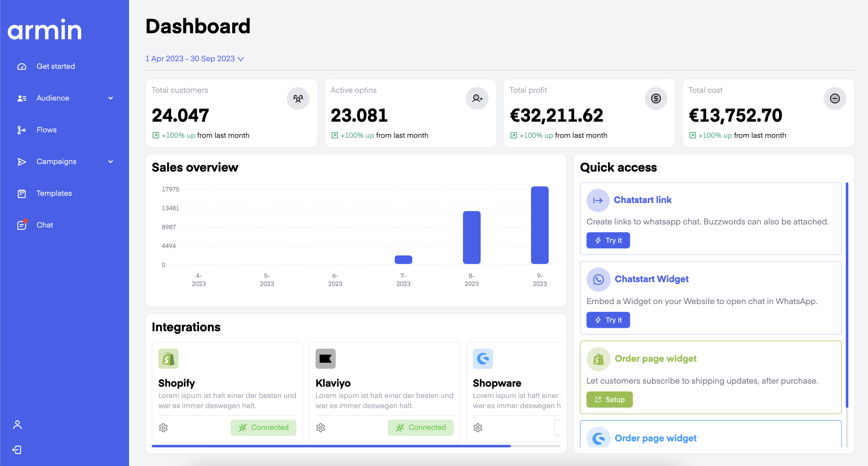Click the dollar icon on Total profit card
This screenshot has width=868, height=466.
656,98
